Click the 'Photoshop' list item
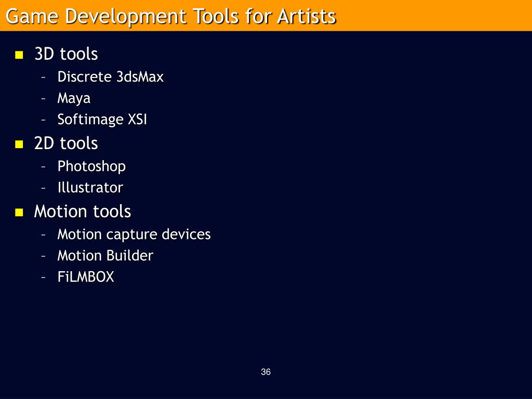This screenshot has width=532, height=399. click(x=91, y=166)
